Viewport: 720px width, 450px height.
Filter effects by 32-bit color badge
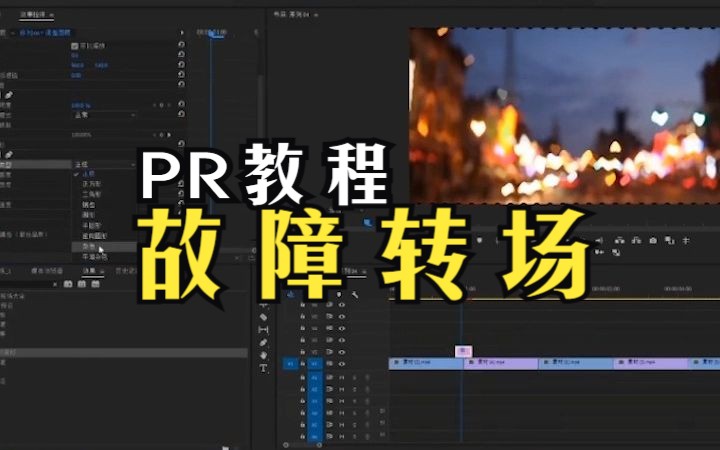(82, 284)
